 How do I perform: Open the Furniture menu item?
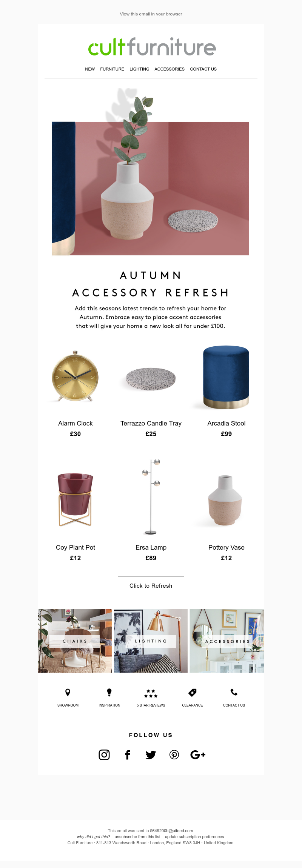112,69
